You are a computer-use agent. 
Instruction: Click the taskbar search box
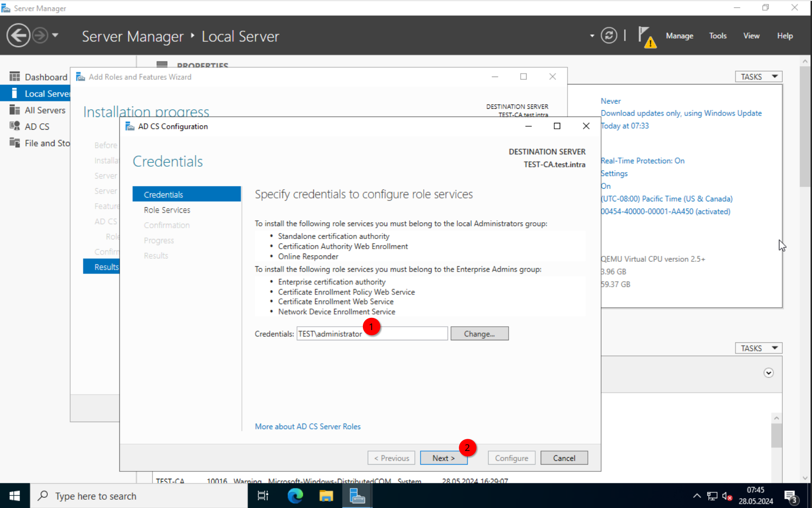coord(139,496)
